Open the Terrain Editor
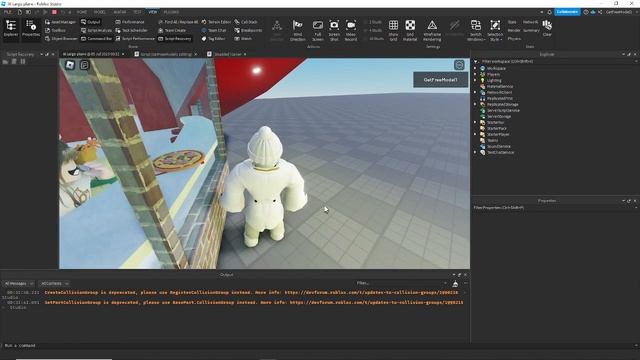 (216, 22)
